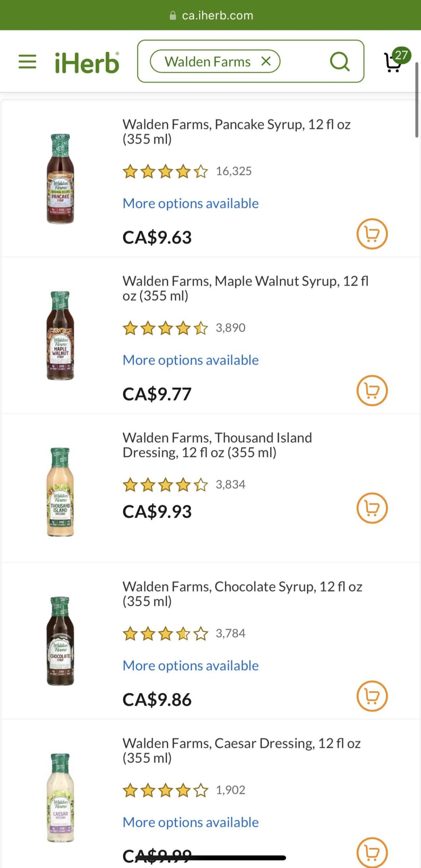This screenshot has width=421, height=868.
Task: Add Thousand Island Dressing to cart
Action: pyautogui.click(x=372, y=508)
